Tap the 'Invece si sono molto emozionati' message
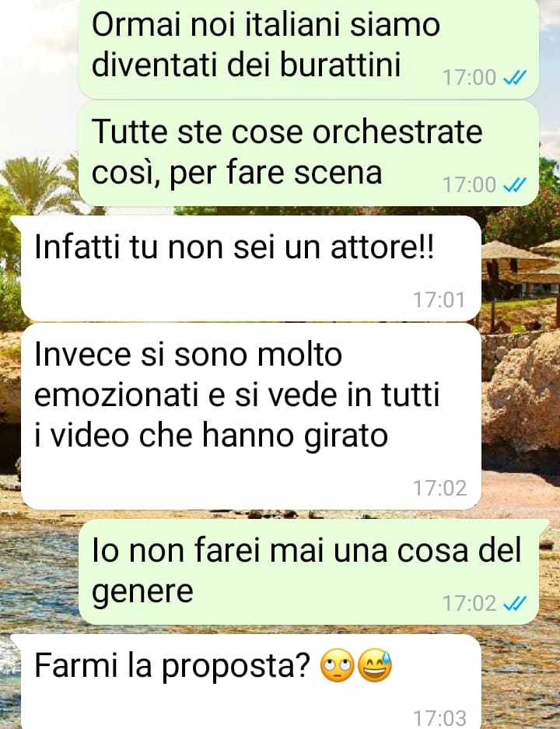 251,416
